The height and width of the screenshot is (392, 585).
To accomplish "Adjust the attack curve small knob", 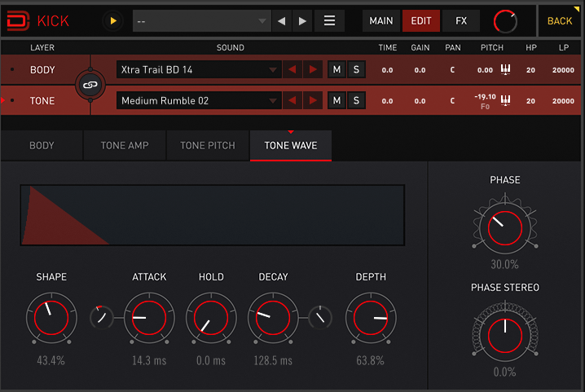I will 102,318.
